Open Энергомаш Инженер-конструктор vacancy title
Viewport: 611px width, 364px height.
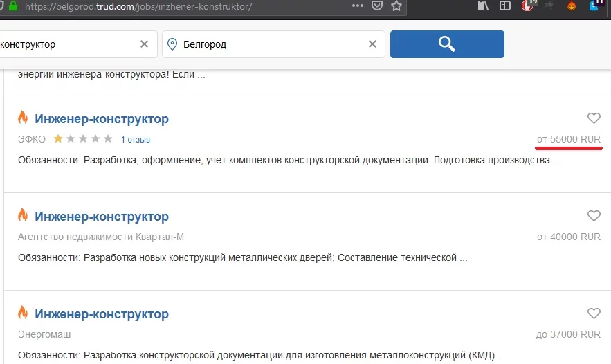[x=102, y=314]
